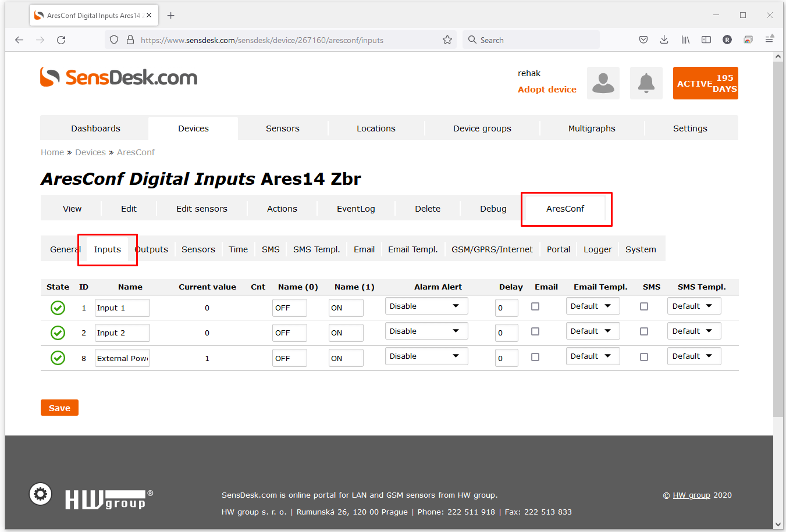Open the Settings main tab
Screen dimensions: 786x532
tap(690, 128)
